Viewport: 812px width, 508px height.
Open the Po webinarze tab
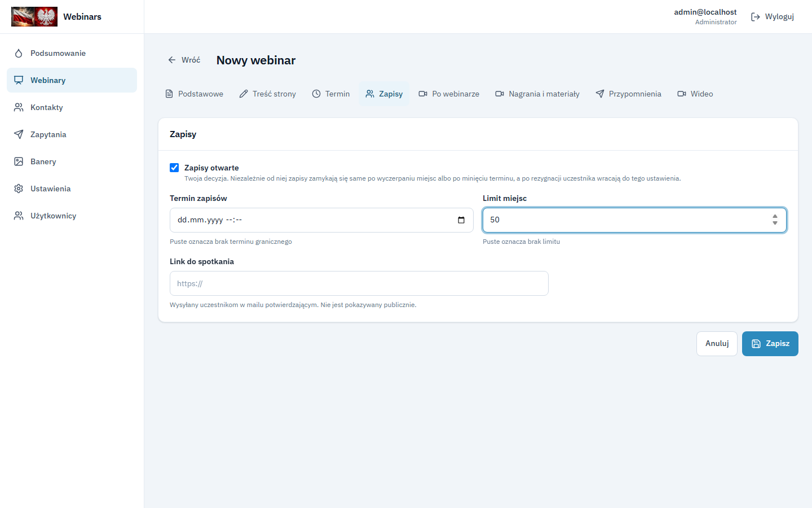(449, 94)
